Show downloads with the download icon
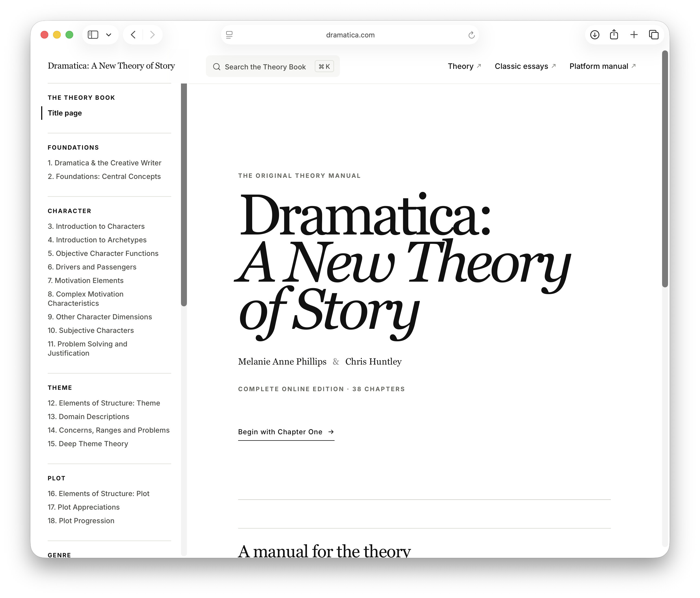Screen dimensions: 700x598 point(595,35)
